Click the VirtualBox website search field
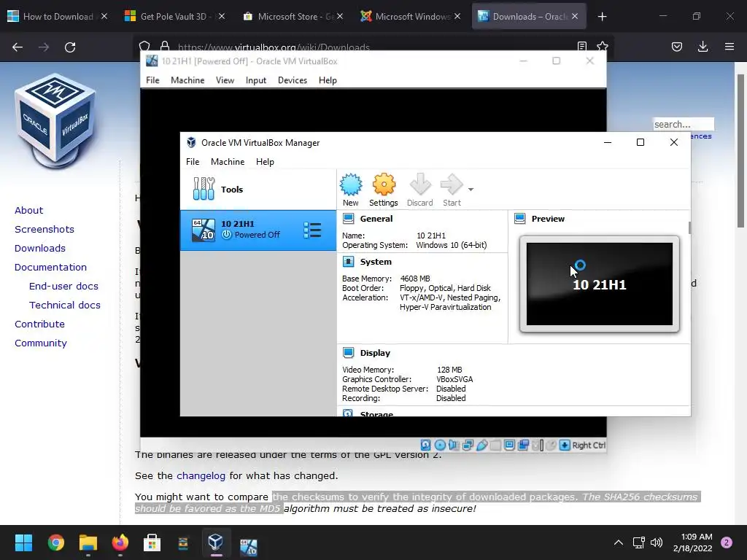 [x=683, y=124]
